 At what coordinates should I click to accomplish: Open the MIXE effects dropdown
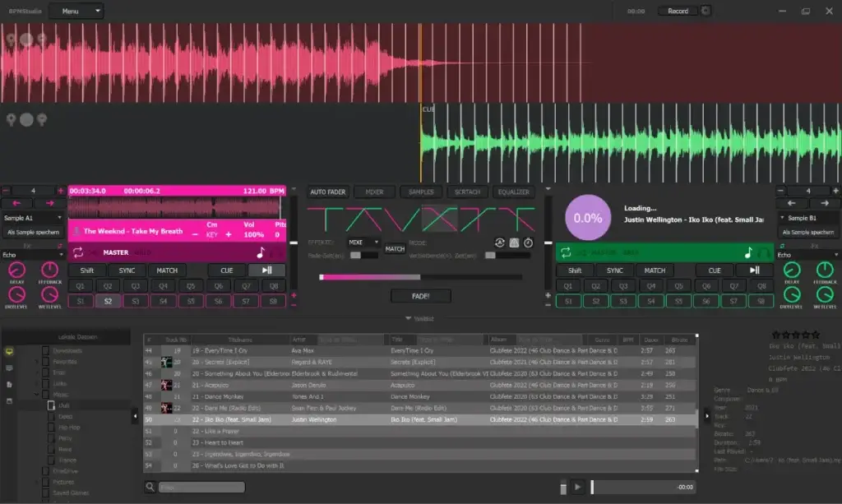363,242
